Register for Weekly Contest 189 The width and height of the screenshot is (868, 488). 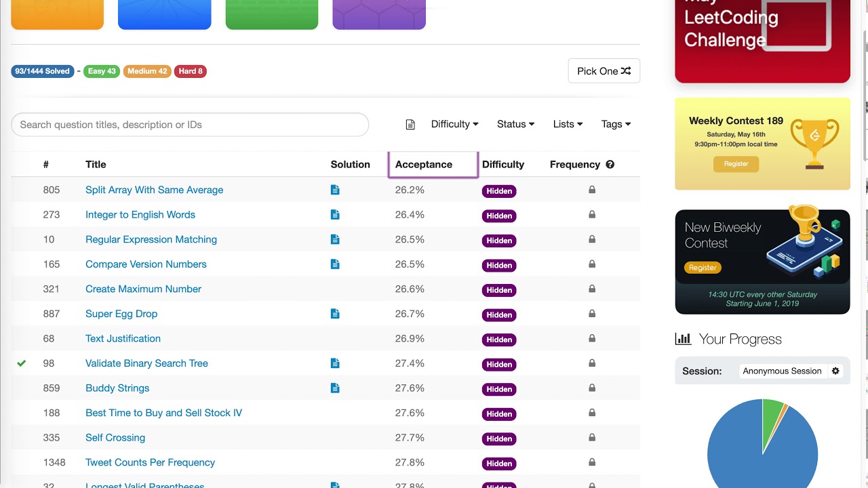(x=736, y=163)
